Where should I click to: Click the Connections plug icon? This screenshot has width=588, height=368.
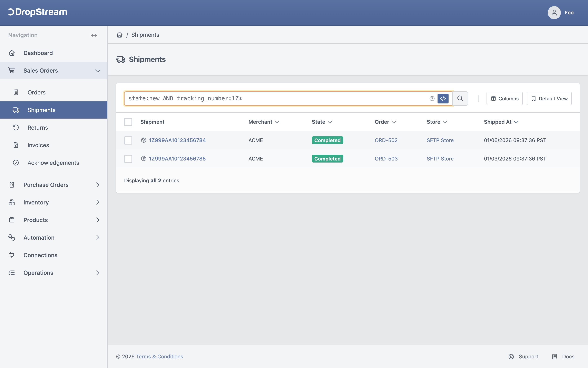12,255
